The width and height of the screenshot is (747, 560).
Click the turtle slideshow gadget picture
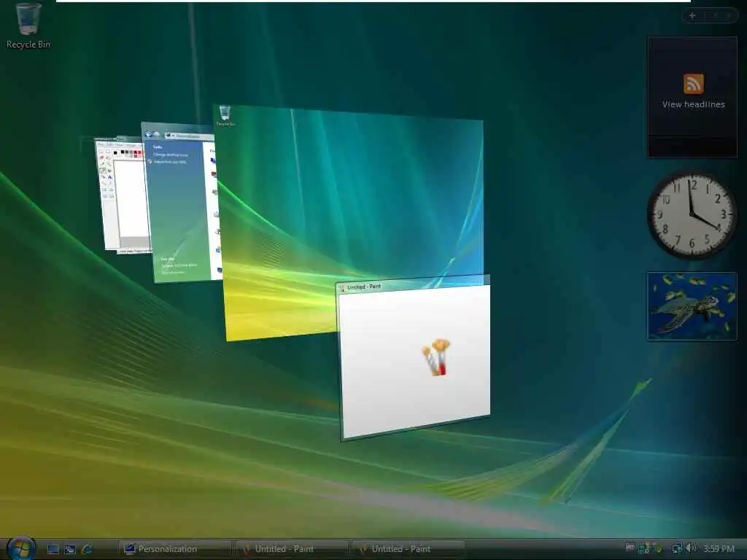click(x=692, y=306)
